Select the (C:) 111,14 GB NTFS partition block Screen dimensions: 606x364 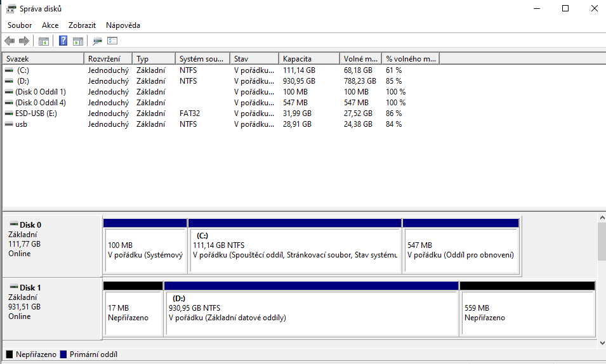coord(295,246)
